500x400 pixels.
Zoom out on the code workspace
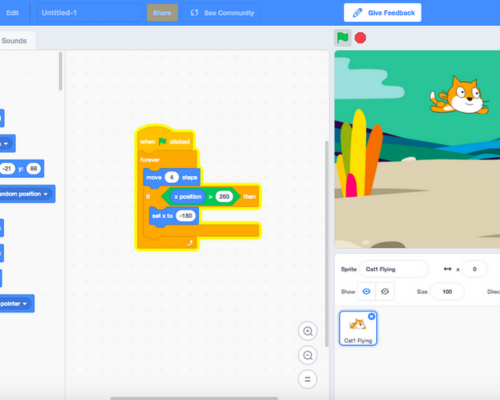click(308, 355)
